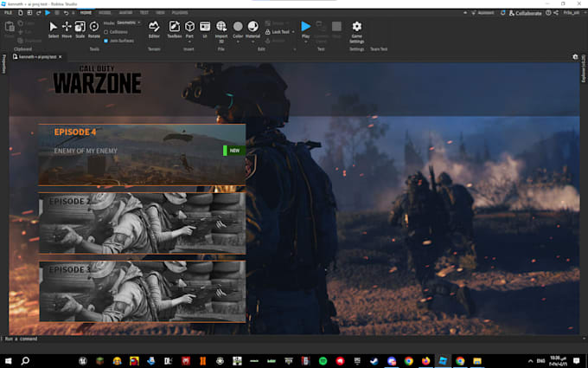The image size is (588, 368).
Task: Open the Windows notification center
Action: tap(577, 361)
